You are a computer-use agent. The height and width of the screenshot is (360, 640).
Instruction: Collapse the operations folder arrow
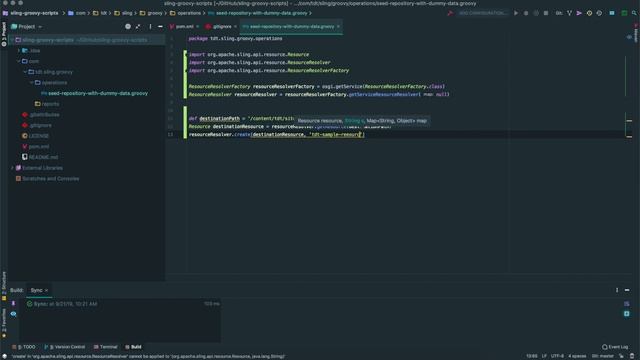(x=32, y=82)
